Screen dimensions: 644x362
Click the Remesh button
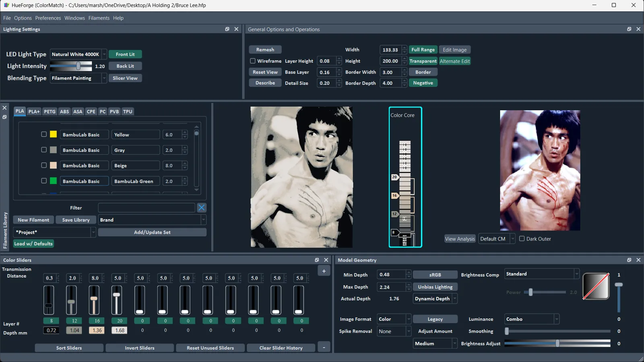[x=265, y=50]
